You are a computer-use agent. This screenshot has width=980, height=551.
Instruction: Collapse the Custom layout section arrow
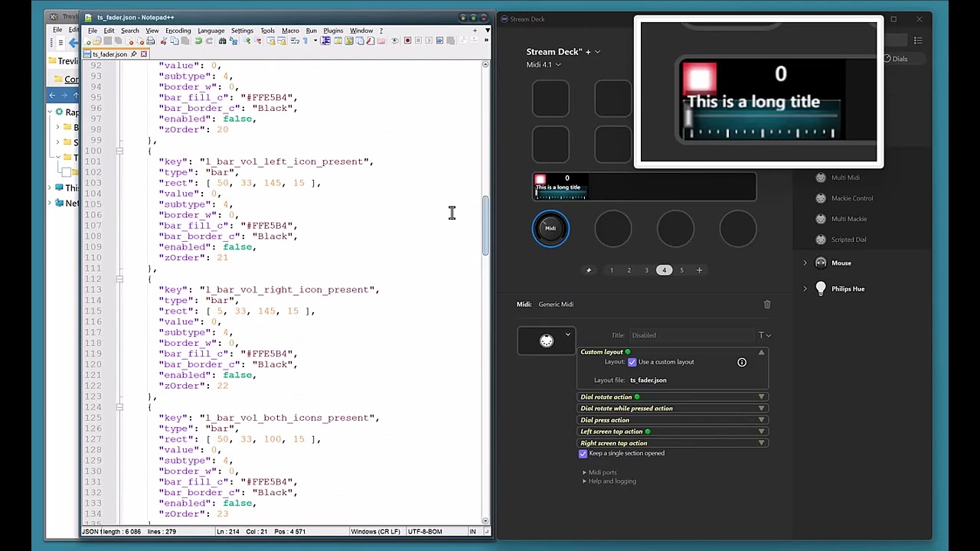coord(761,352)
